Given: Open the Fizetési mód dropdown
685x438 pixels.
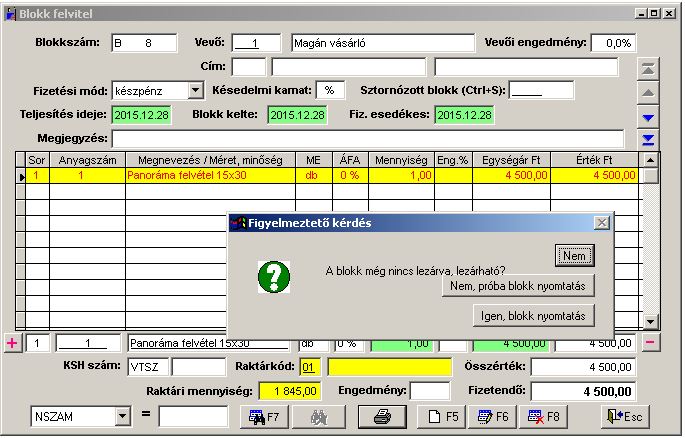Looking at the screenshot, I should click(x=196, y=91).
